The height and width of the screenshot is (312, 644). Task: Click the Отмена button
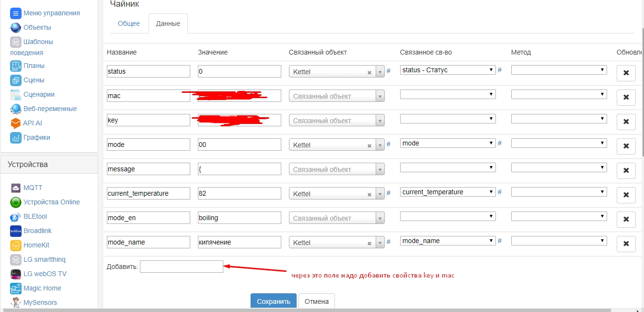click(317, 301)
